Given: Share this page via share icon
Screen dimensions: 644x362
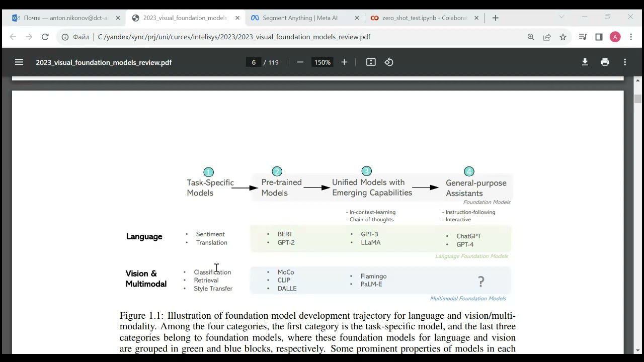Looking at the screenshot, I should coord(547,37).
